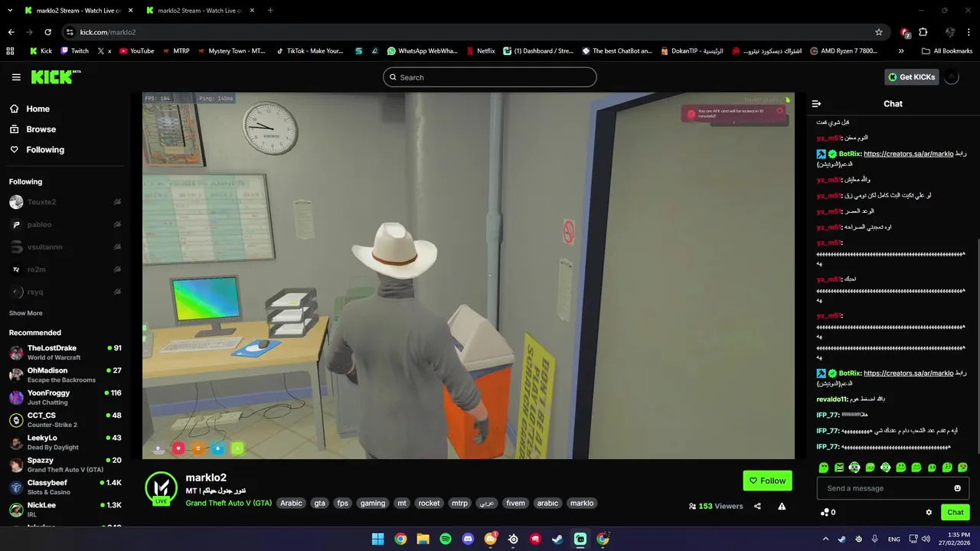This screenshot has height=551, width=980.
Task: Click the Windows Start button
Action: click(377, 539)
